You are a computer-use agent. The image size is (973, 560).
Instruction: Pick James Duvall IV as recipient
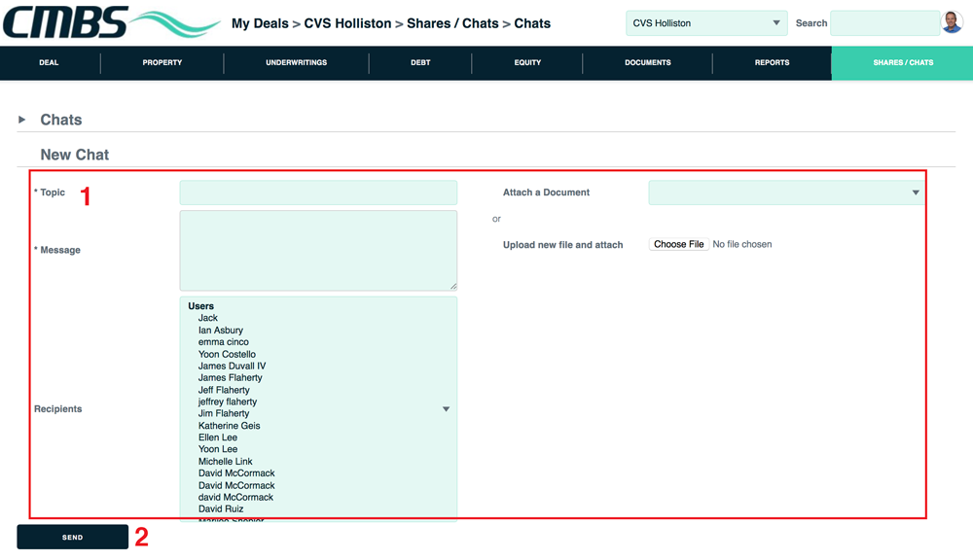[x=233, y=366]
